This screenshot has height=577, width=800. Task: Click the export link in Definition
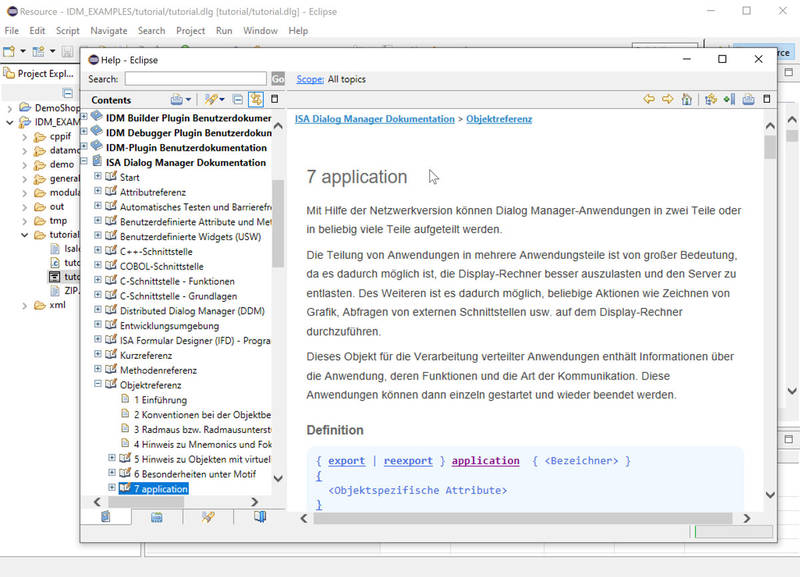click(346, 461)
